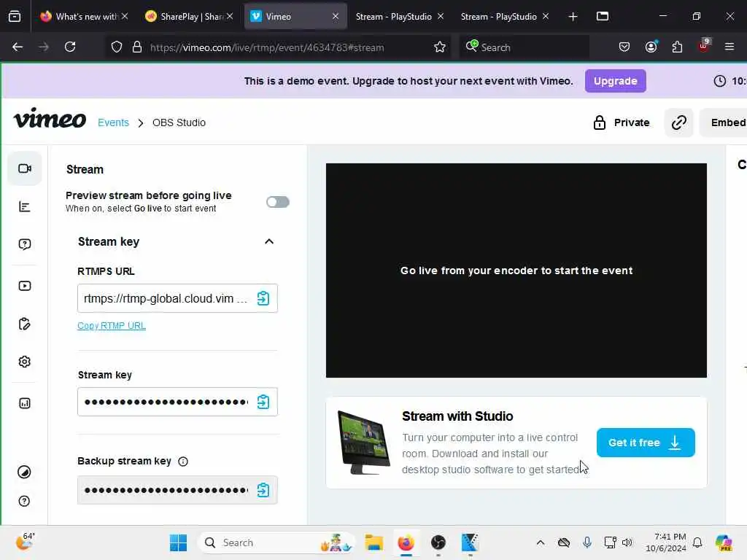The image size is (747, 560).
Task: Click Get it free download button
Action: point(646,443)
